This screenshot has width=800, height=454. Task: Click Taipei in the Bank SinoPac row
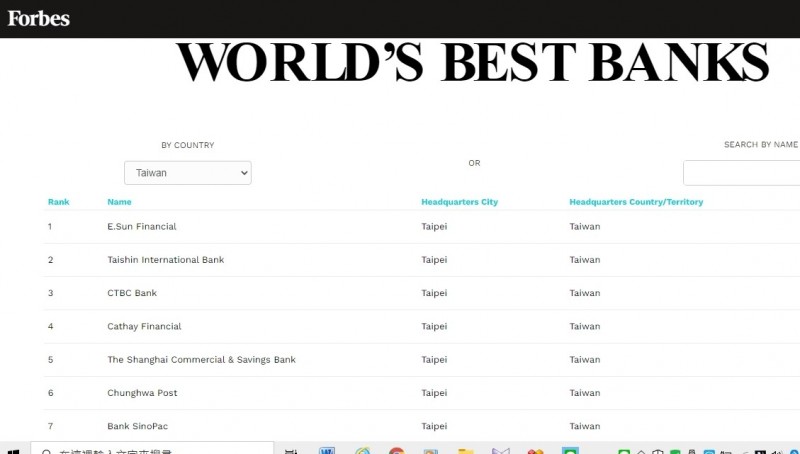[434, 426]
